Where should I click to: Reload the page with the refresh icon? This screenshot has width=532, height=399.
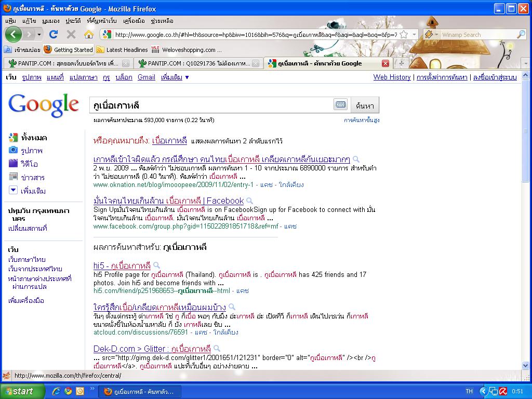click(x=54, y=34)
